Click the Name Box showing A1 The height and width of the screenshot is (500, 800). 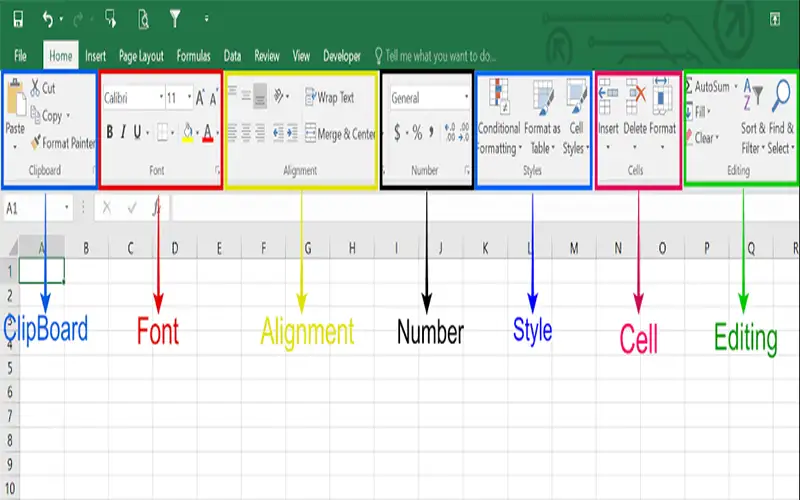[34, 208]
